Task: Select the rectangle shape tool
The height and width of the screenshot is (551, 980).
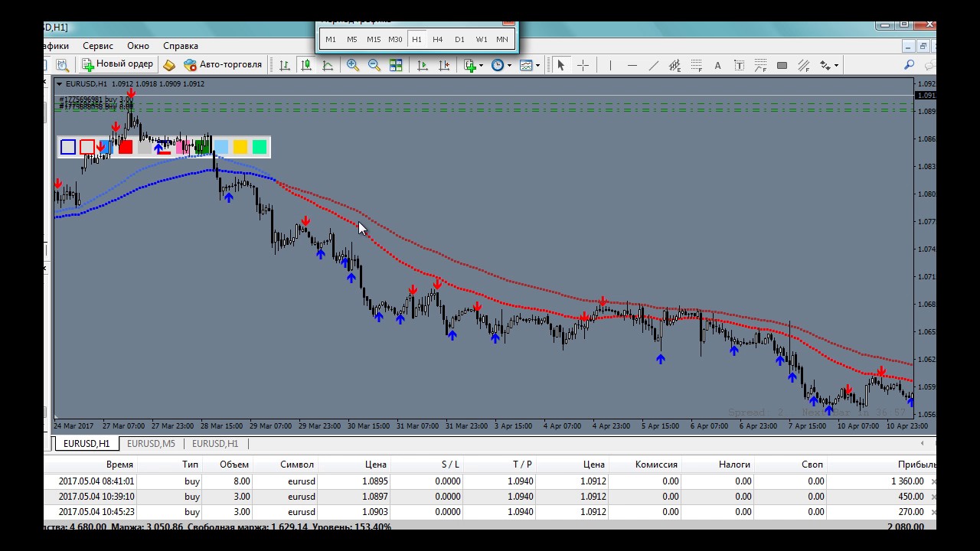Action: (782, 65)
